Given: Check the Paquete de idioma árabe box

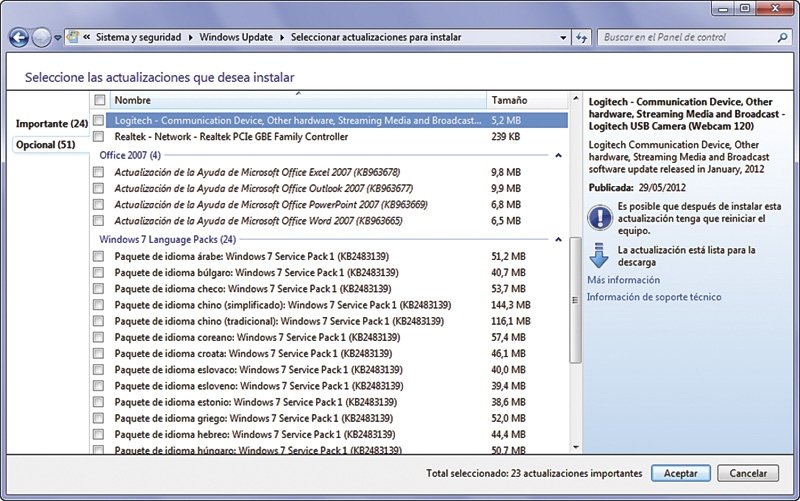Looking at the screenshot, I should [98, 256].
